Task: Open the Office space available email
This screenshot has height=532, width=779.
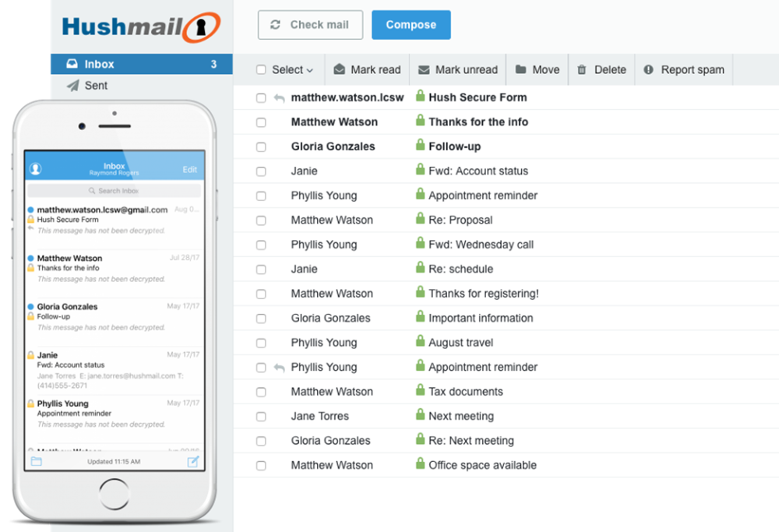Action: click(x=506, y=466)
